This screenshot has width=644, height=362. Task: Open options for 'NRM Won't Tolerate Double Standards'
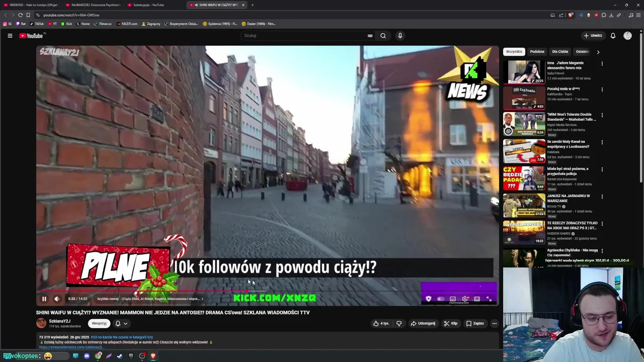coord(602,115)
